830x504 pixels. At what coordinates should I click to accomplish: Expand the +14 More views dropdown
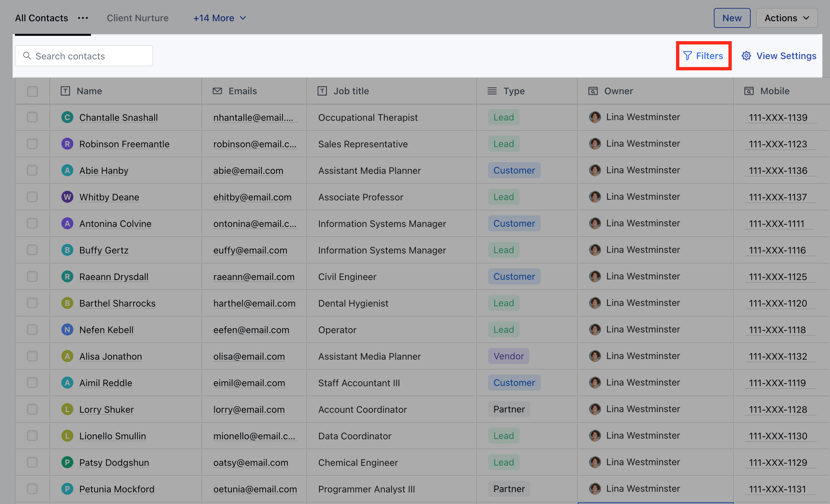click(220, 18)
